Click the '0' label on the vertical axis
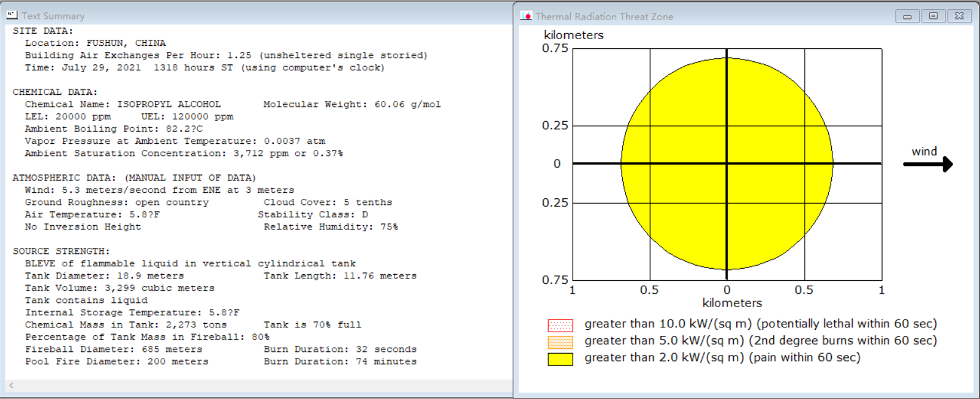 (557, 163)
